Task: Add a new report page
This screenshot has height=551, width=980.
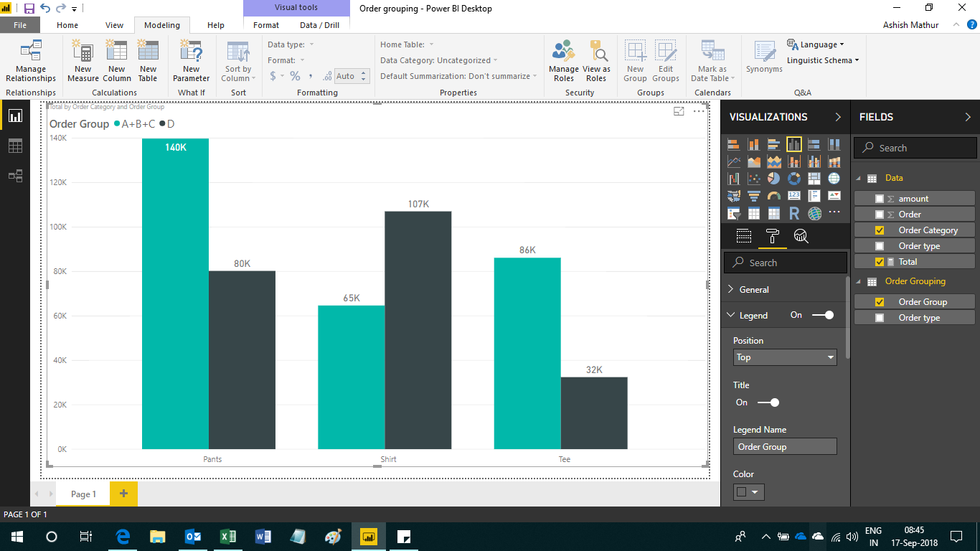Action: tap(123, 494)
